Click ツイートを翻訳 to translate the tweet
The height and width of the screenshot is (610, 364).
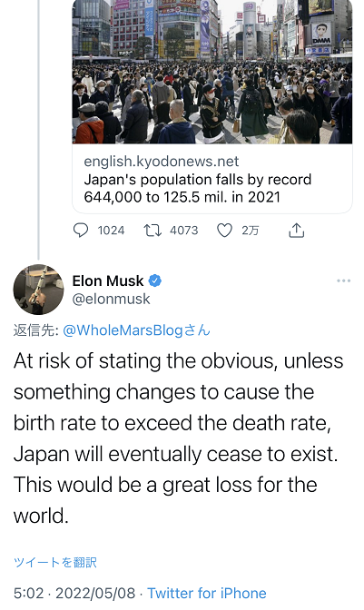coord(54,562)
